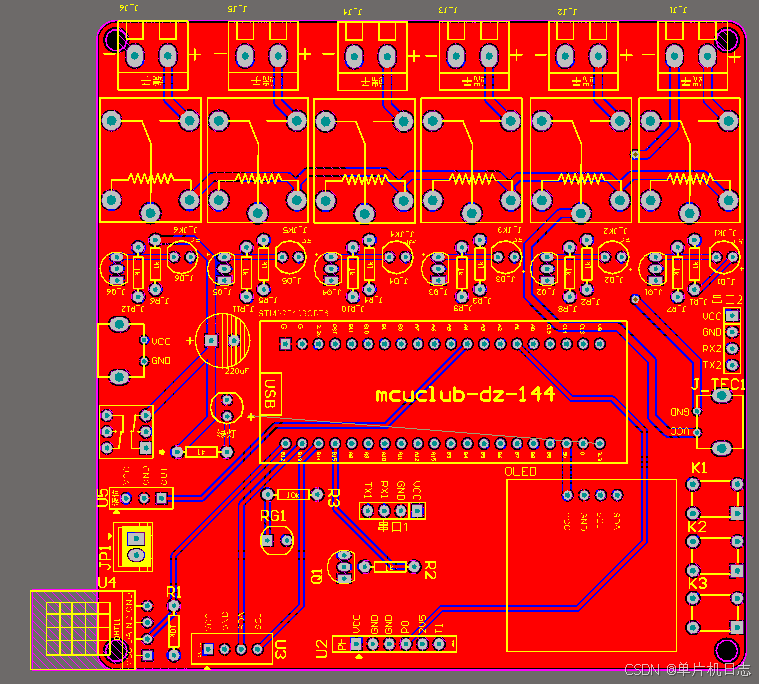Select the Q1 transistor label

(316, 576)
